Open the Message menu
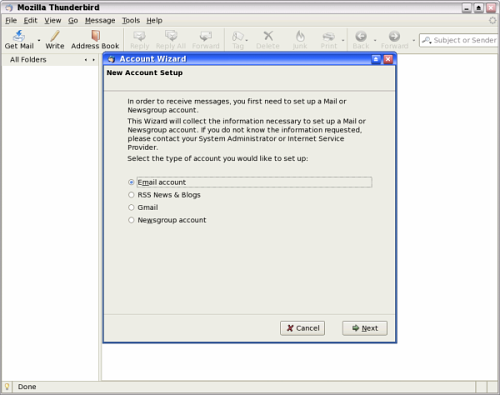 100,20
